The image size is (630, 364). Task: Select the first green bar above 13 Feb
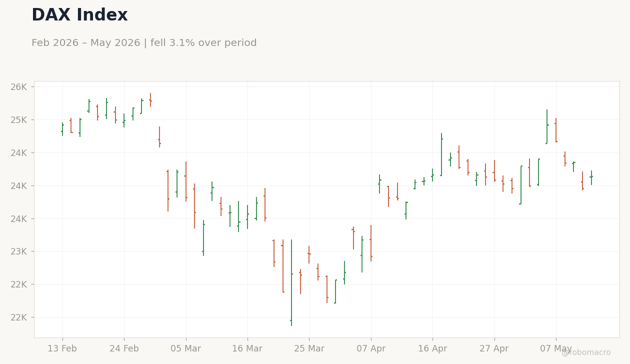pyautogui.click(x=62, y=129)
